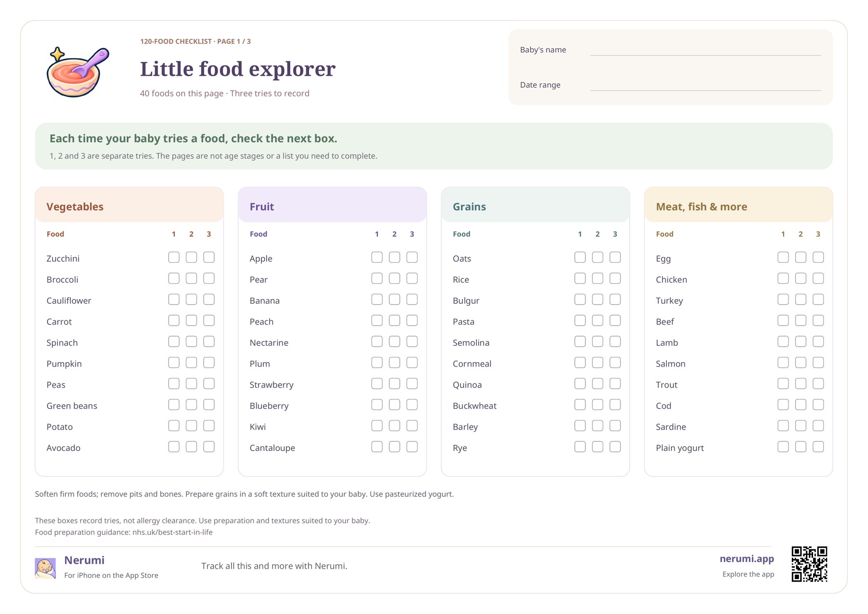Select the Grains section header
868x614 pixels.
[x=535, y=205]
